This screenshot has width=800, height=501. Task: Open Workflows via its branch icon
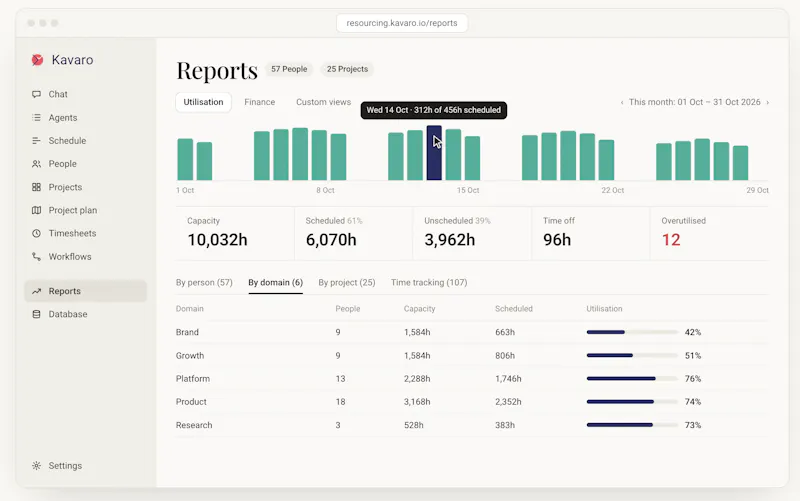(x=36, y=257)
